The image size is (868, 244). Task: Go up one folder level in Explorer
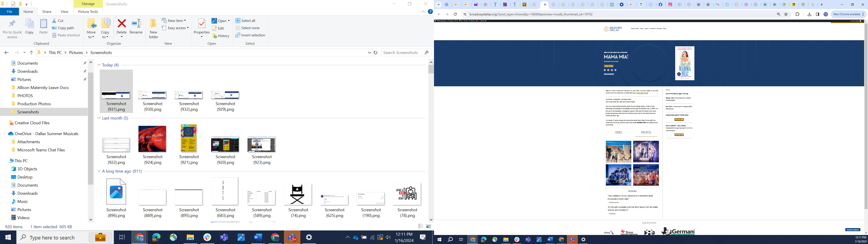coord(31,53)
